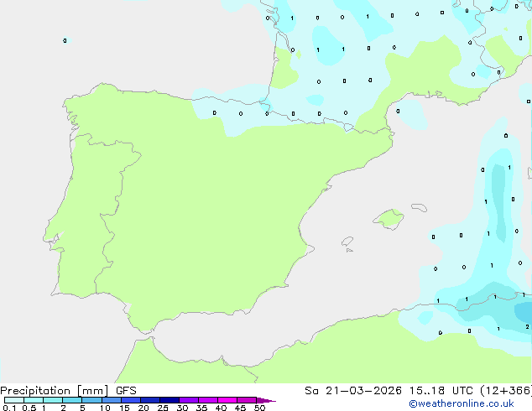Viewport: 532px width, 411px height.
Task: Click the 5–10 mm legend color swatch
Action: pos(91,400)
